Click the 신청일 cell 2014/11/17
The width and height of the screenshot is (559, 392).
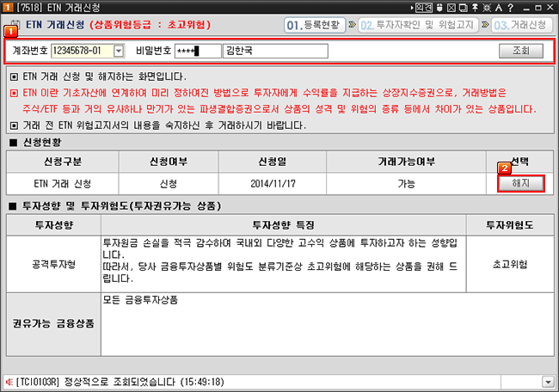pyautogui.click(x=273, y=183)
